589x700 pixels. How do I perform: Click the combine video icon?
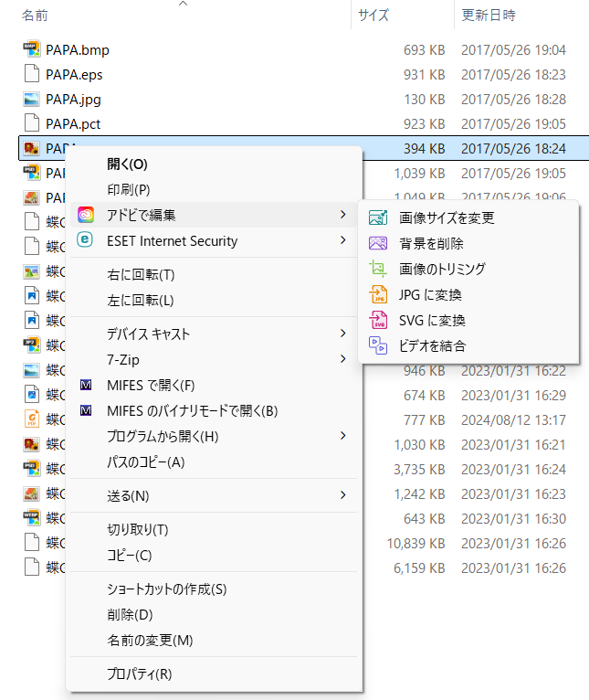pos(378,345)
